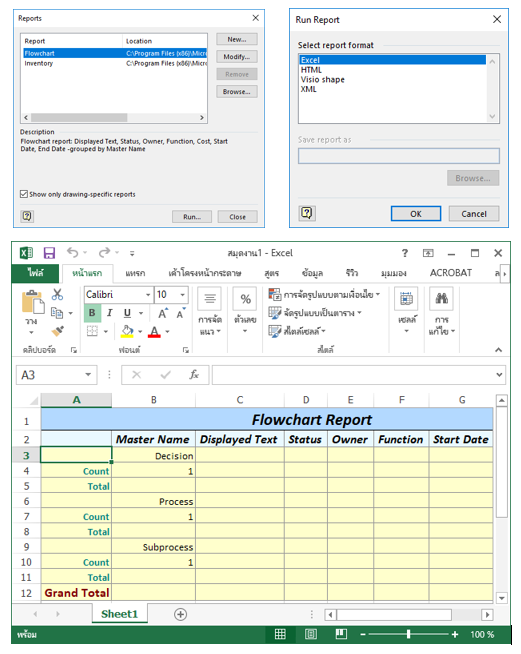
Task: Toggle Bold formatting
Action: coord(92,313)
